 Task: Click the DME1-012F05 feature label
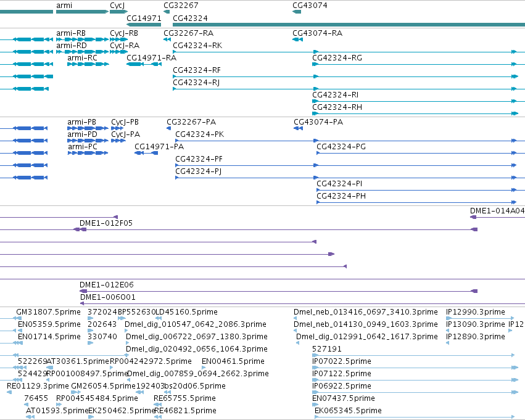tap(106, 223)
